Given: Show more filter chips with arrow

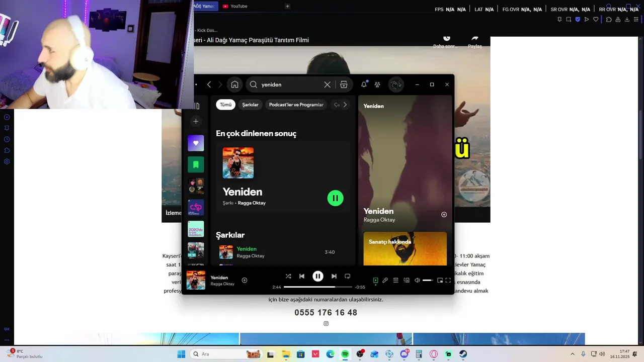Looking at the screenshot, I should pos(345,105).
